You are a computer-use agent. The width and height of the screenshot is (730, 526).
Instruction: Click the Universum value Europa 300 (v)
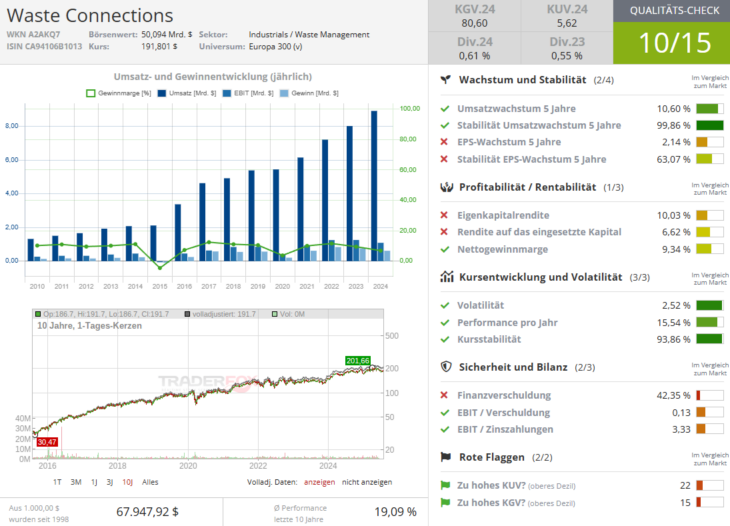tap(275, 47)
